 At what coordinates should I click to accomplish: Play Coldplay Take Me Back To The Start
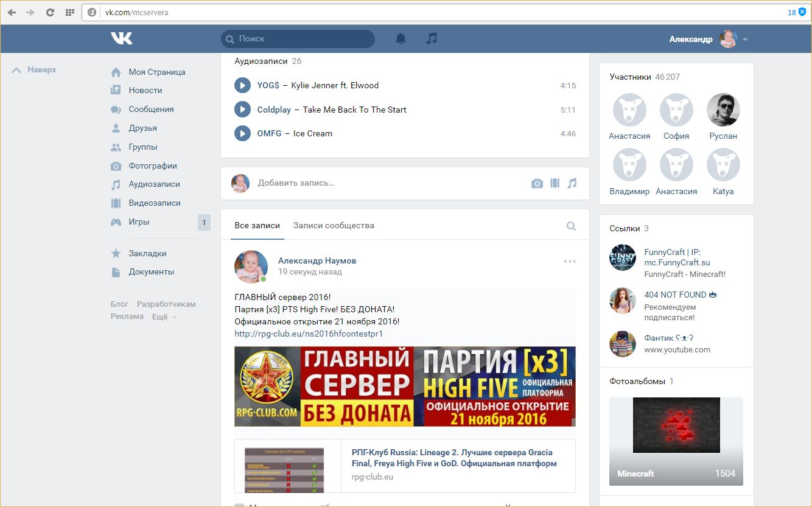pyautogui.click(x=242, y=110)
